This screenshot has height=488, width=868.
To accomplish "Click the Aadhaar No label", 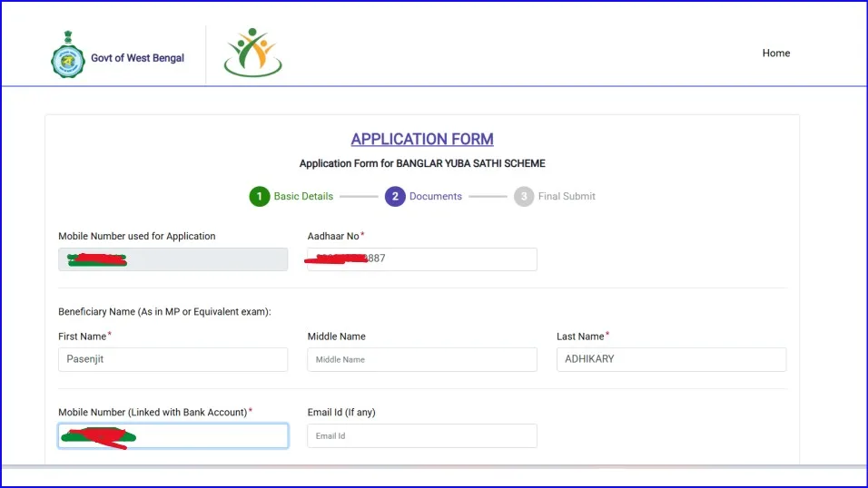I will pos(333,236).
